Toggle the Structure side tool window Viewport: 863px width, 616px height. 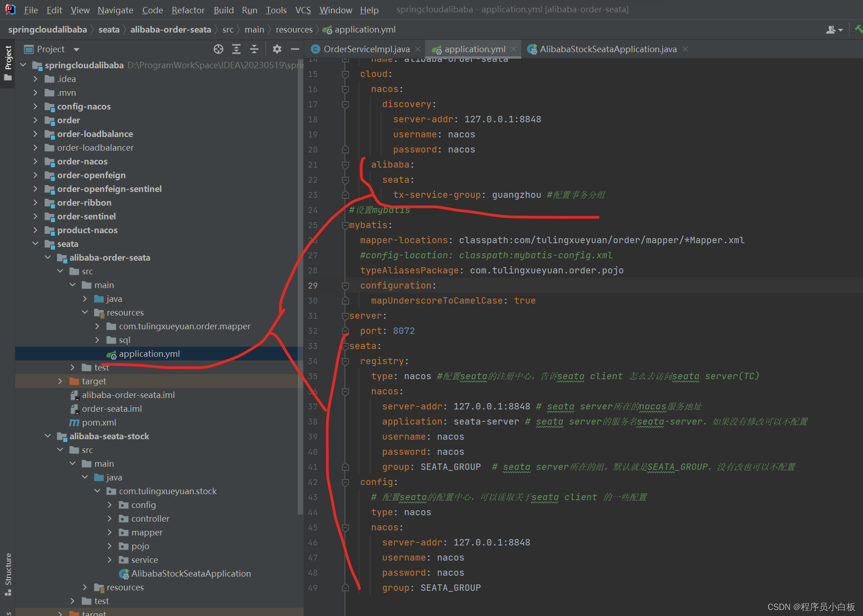[x=8, y=574]
